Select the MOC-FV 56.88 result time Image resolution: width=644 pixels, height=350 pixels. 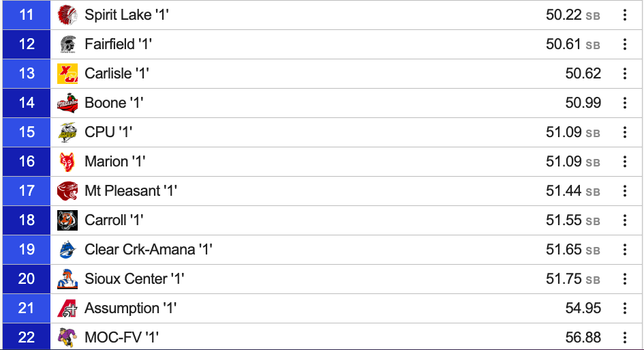point(583,337)
